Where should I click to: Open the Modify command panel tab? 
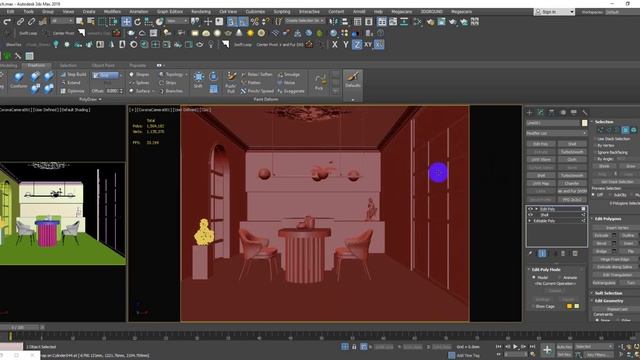coord(540,112)
